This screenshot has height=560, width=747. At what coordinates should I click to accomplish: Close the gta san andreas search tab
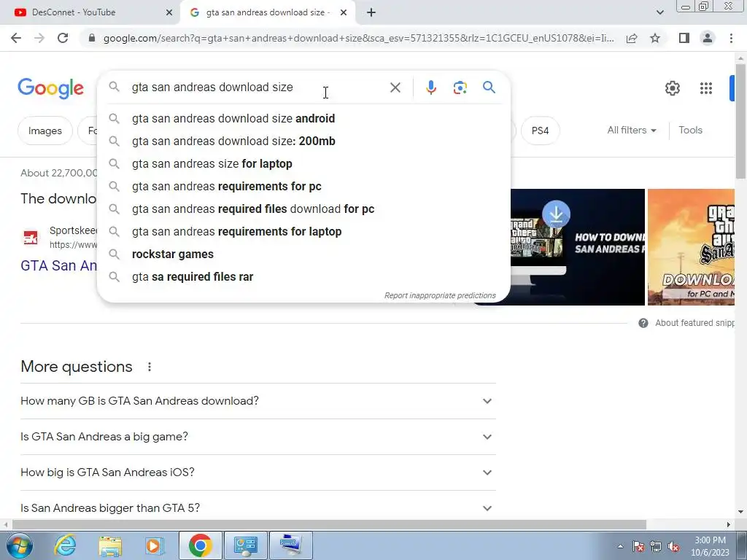tap(344, 12)
